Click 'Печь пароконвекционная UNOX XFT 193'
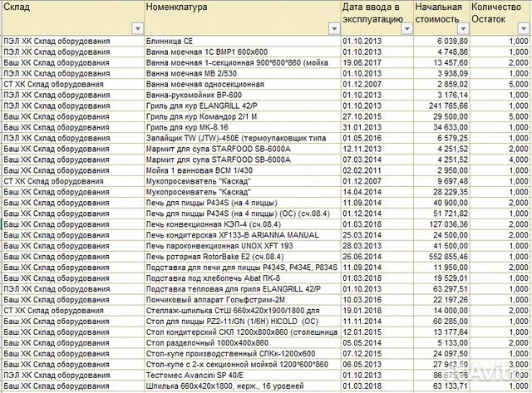This screenshot has height=393, width=532. 243,246
